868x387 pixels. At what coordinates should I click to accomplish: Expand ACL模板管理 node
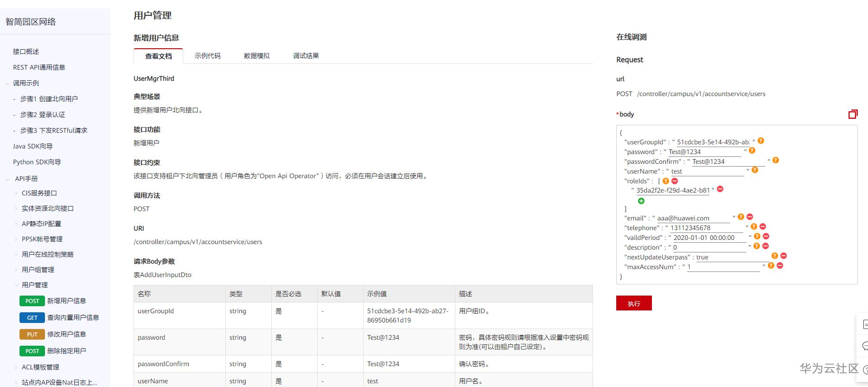(x=17, y=367)
